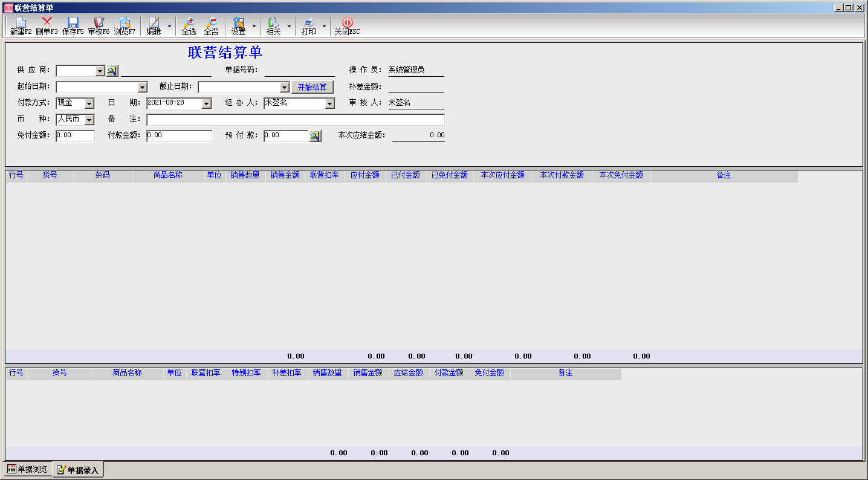Expand the 供应商 supplier dropdown
Viewport: 868px width, 480px height.
pos(100,71)
